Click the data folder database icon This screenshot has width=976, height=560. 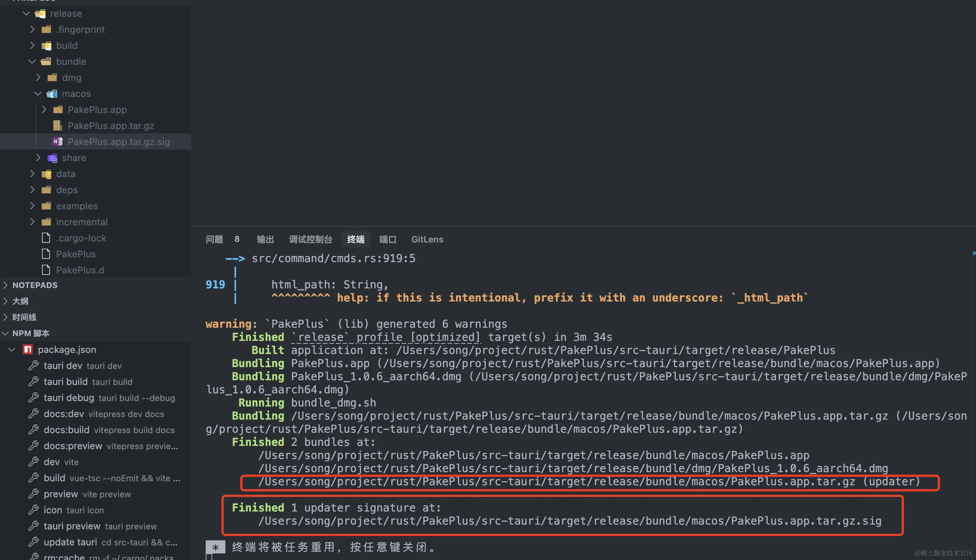(x=46, y=174)
